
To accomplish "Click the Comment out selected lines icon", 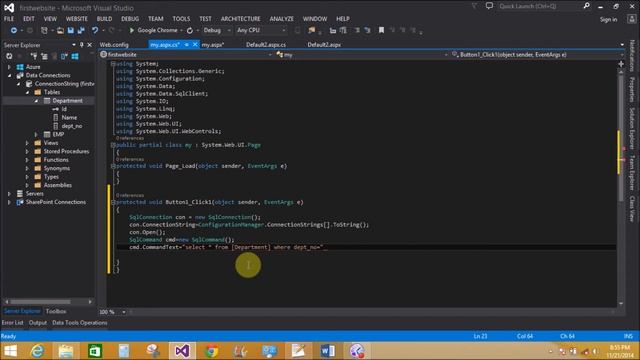I will click(357, 30).
